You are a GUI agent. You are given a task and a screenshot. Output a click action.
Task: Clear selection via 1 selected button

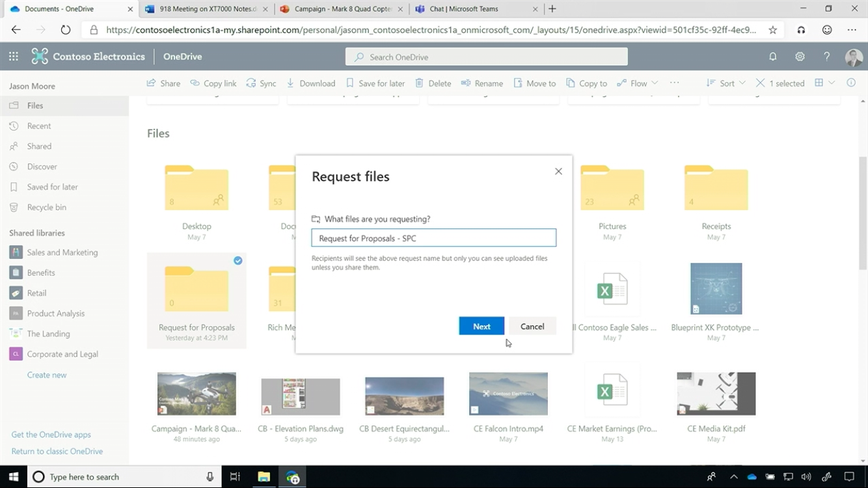tap(780, 83)
